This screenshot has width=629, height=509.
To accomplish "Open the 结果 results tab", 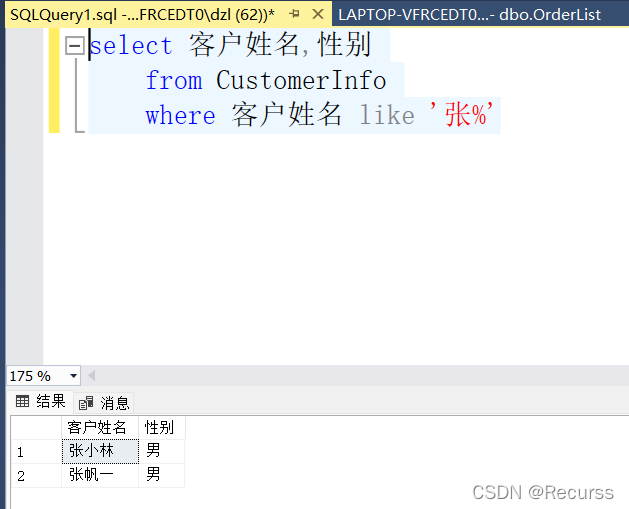I will click(x=40, y=401).
